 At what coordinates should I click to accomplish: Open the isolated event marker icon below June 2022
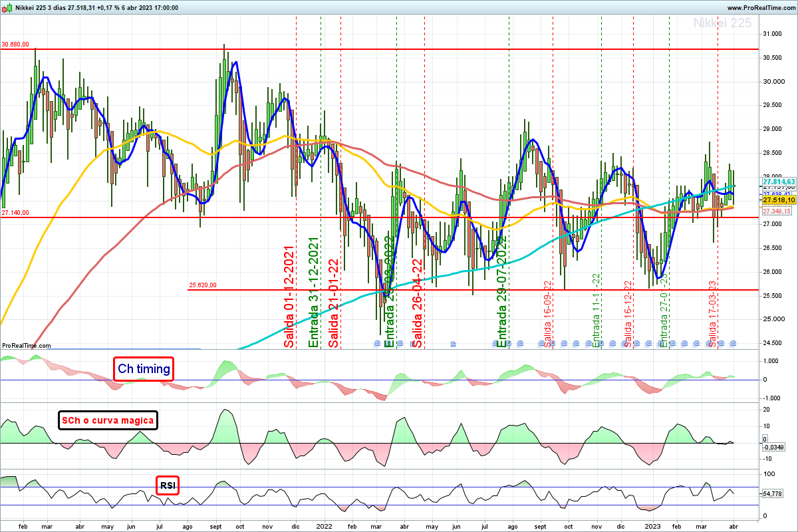pos(454,344)
